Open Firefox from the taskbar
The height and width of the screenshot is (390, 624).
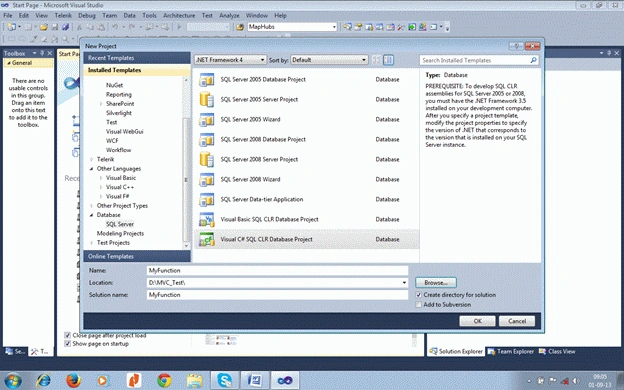[73, 381]
